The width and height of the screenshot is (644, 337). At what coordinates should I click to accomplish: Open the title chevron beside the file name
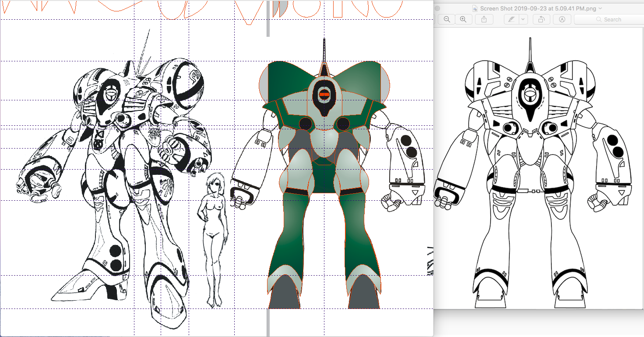[x=600, y=8]
